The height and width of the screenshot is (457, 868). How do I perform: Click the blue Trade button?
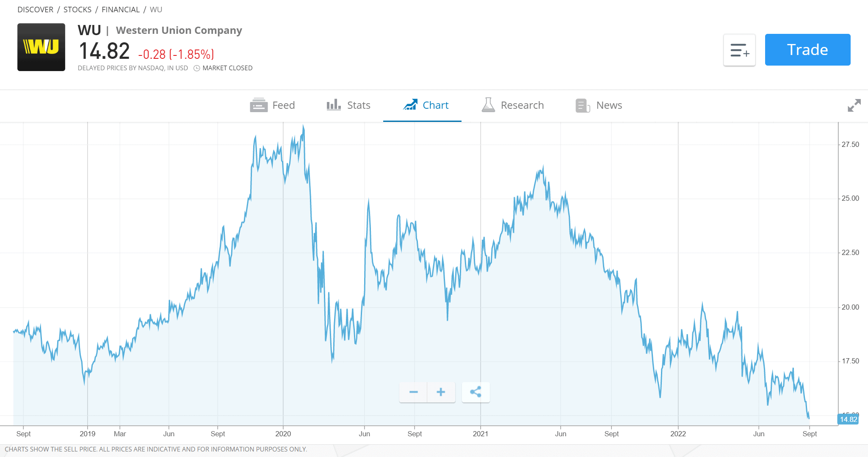(807, 50)
